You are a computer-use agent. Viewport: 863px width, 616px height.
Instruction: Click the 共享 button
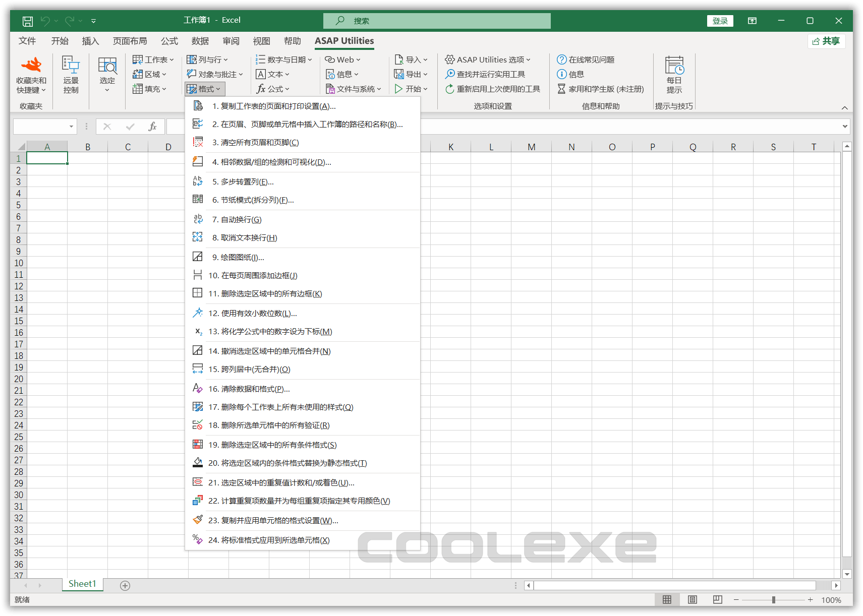pos(826,41)
